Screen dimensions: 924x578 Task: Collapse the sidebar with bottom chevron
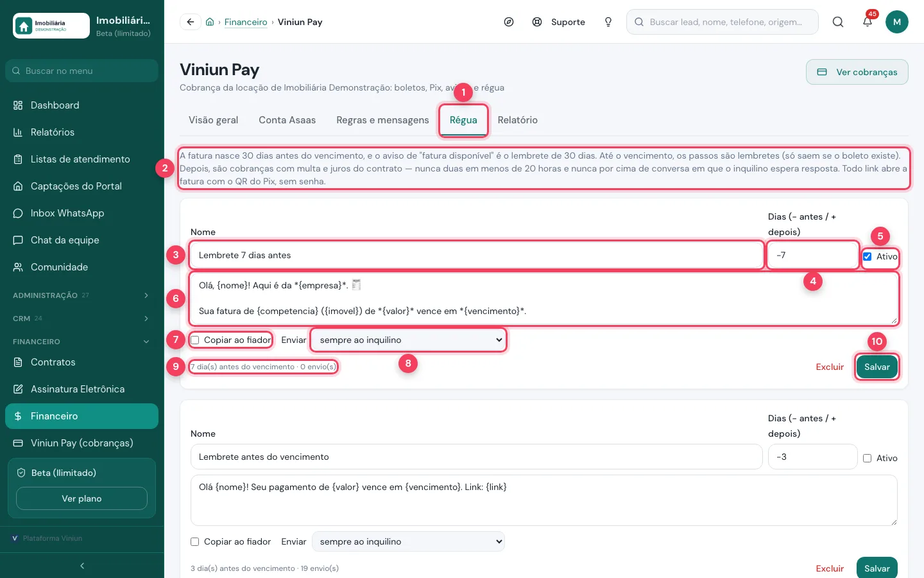point(82,566)
